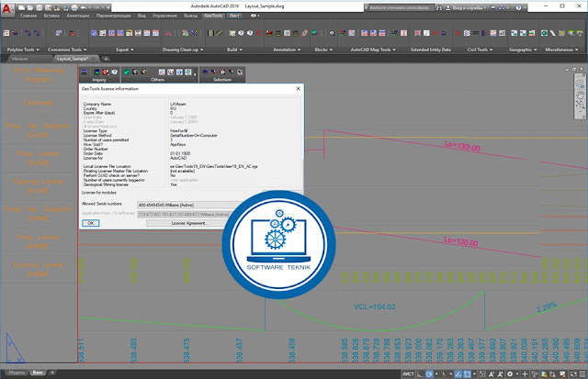This screenshot has height=379, width=588.
Task: Click the red circle icon in Build panel
Action: 259,33
